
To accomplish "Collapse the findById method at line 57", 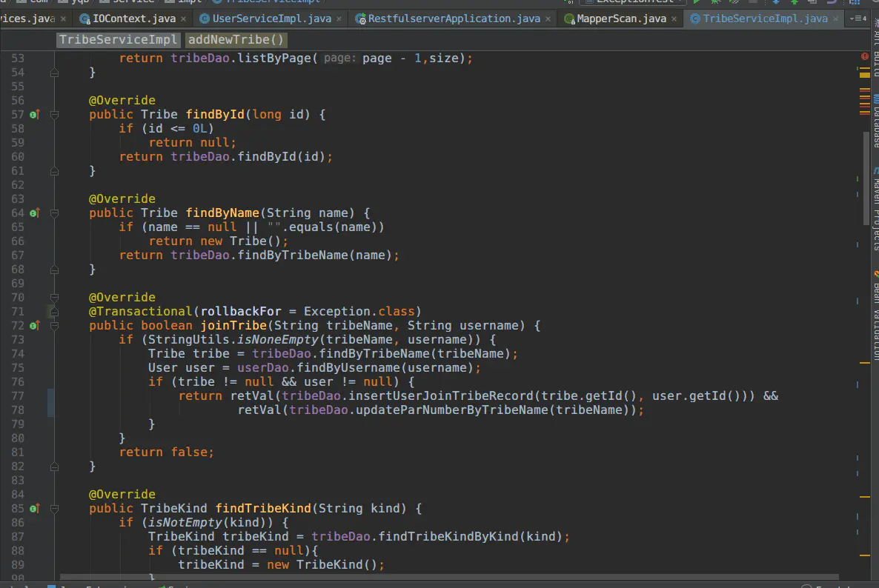I will pos(54,115).
